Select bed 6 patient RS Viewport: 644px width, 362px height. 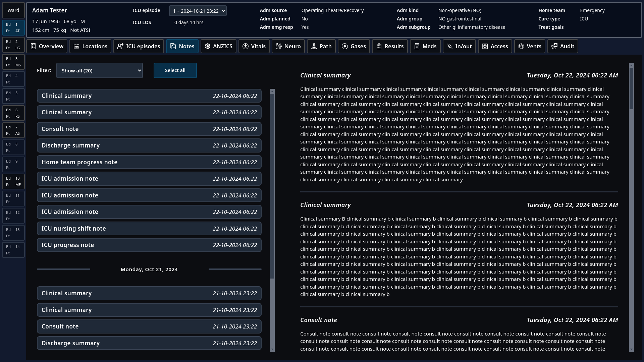click(13, 113)
